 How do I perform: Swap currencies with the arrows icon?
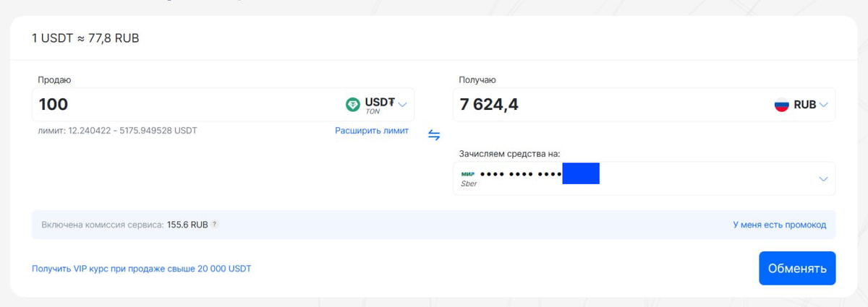[434, 135]
